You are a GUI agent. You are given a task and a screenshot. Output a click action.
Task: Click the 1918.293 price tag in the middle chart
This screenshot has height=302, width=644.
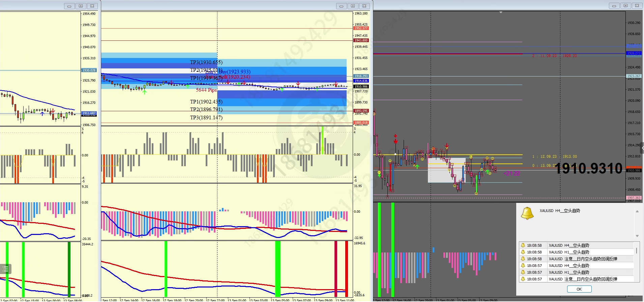(x=361, y=76)
